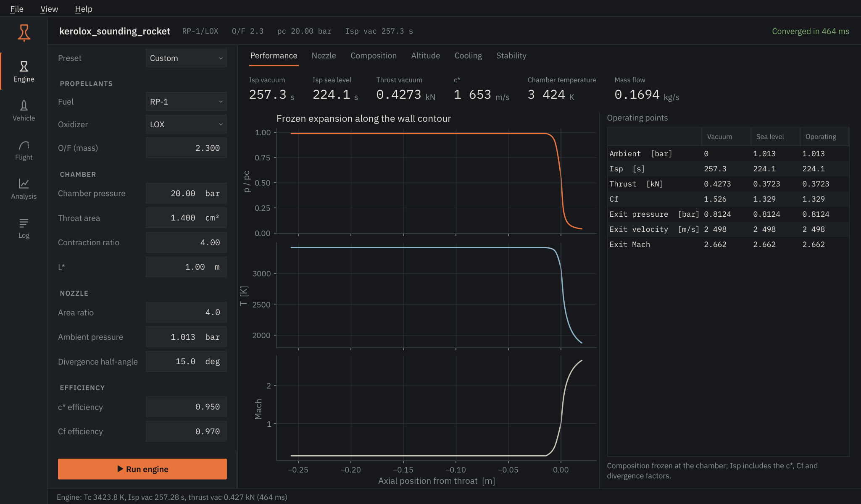
Task: Click the Divergence half-angle field
Action: [x=186, y=362]
